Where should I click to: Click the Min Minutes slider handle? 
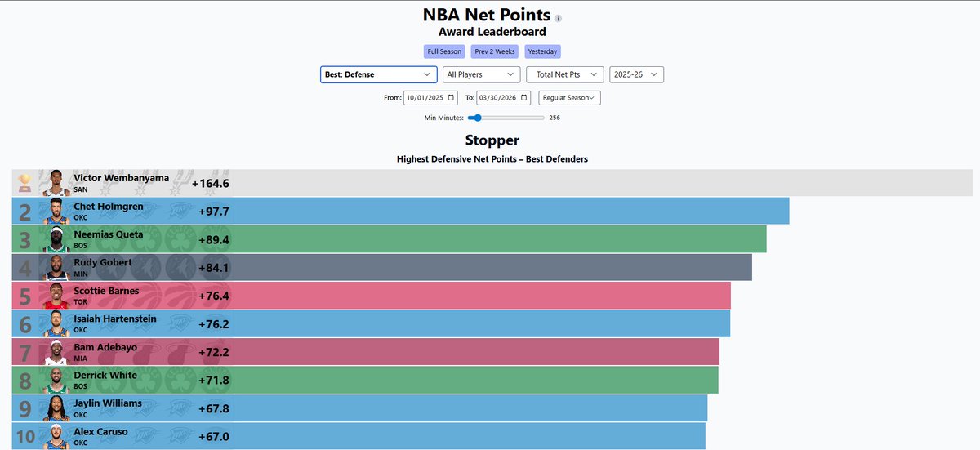(476, 118)
